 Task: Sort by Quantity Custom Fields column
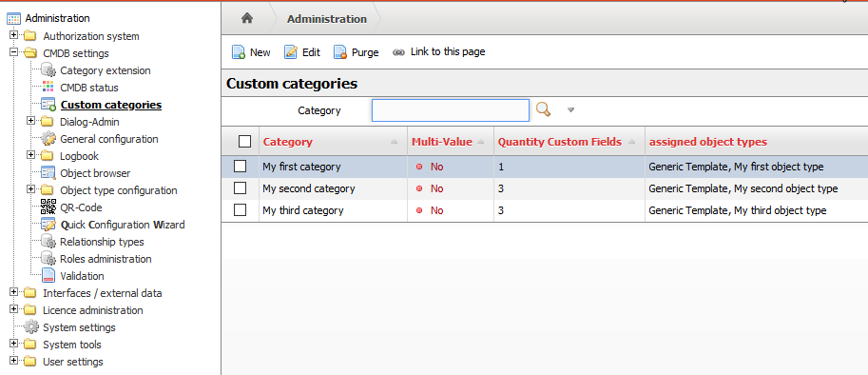click(x=560, y=142)
